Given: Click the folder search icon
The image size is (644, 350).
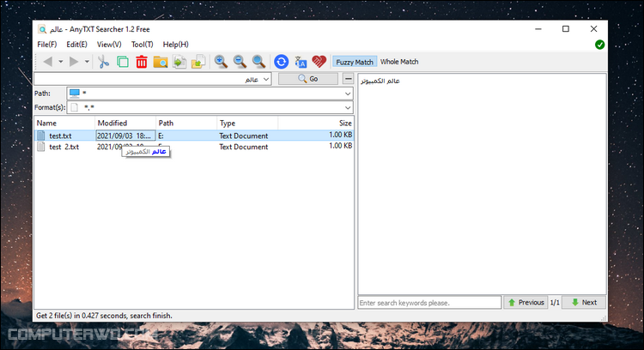Looking at the screenshot, I should pyautogui.click(x=161, y=62).
